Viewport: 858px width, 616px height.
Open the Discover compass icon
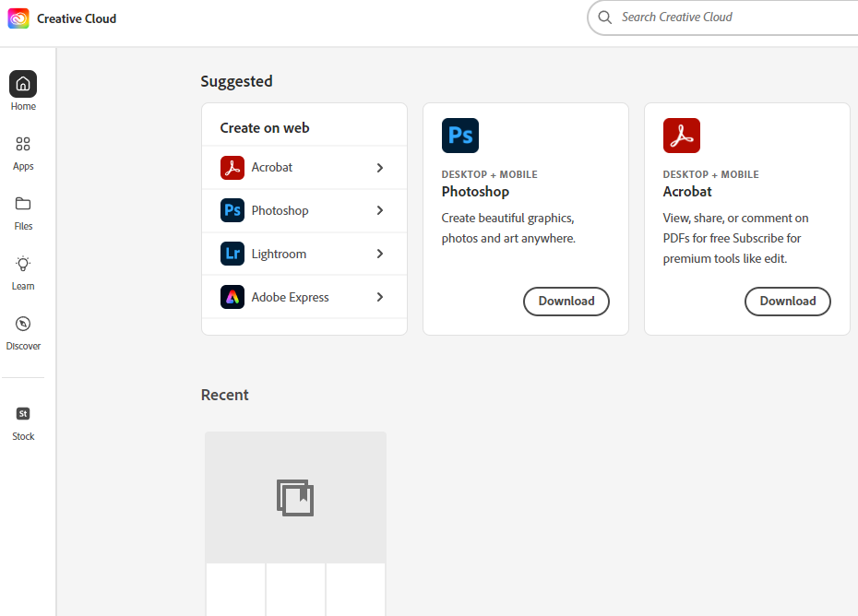(23, 324)
